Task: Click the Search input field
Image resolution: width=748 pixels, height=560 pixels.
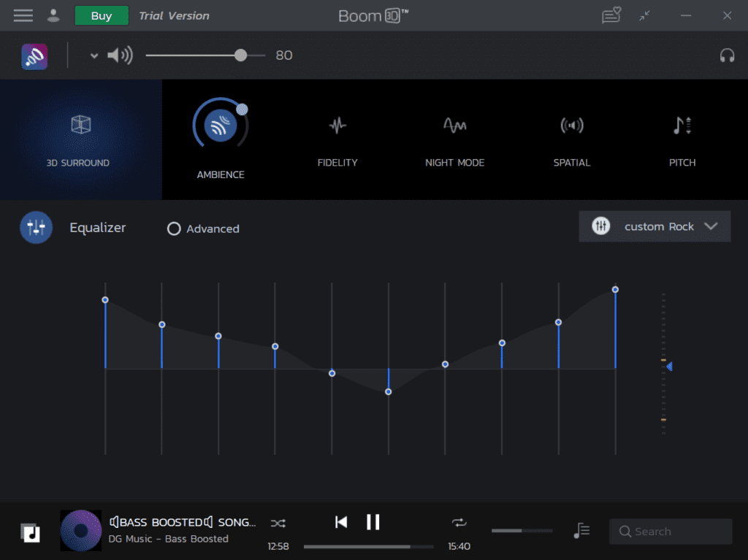Action: tap(671, 532)
